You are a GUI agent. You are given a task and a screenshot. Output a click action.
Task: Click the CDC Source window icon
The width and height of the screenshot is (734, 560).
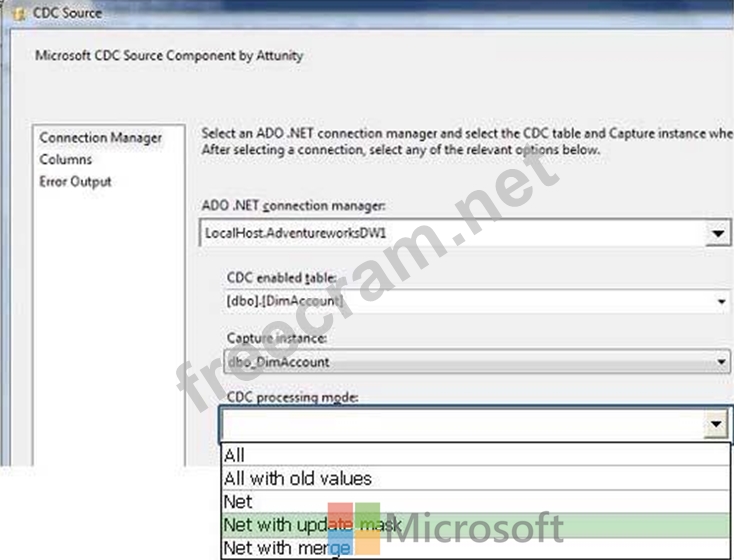[x=20, y=13]
